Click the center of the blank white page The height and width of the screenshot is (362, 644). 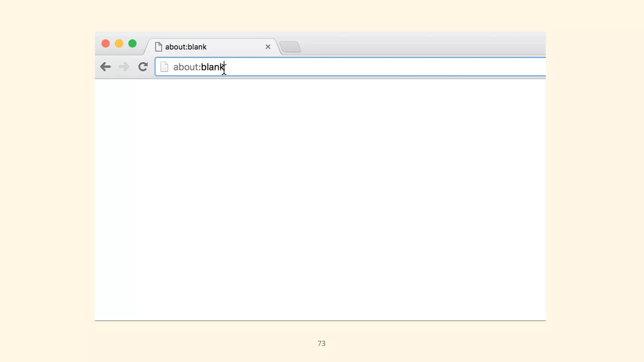click(320, 200)
